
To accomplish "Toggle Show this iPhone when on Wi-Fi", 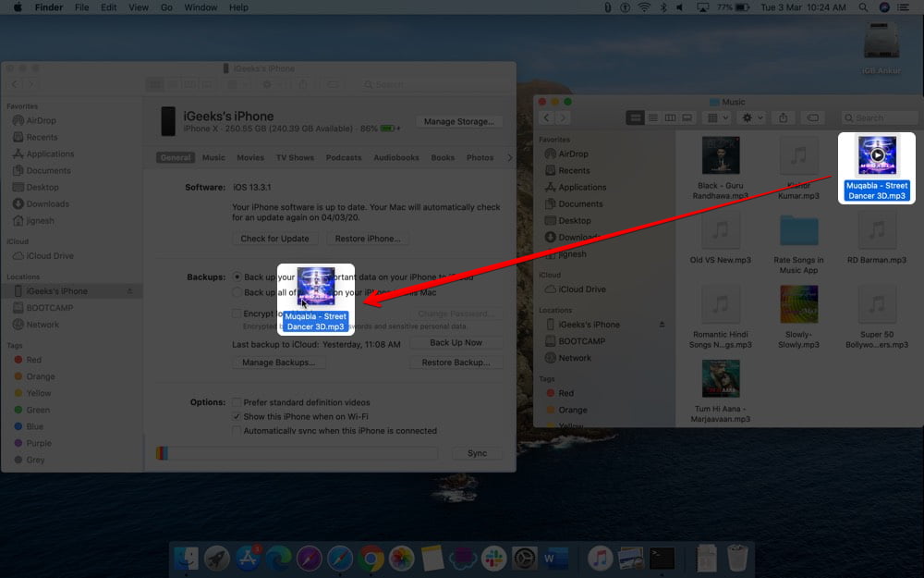I will point(237,416).
